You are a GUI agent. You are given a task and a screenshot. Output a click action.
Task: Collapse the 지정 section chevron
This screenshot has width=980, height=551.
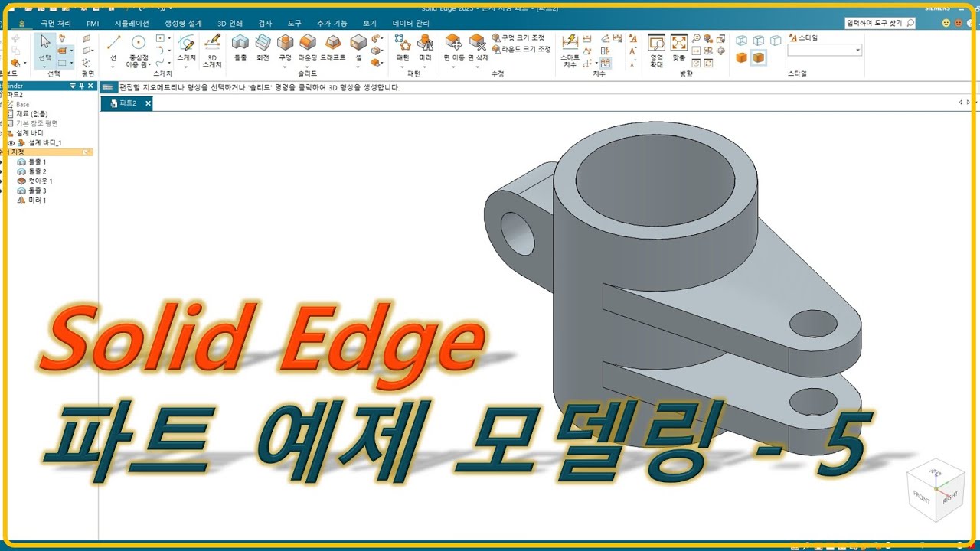(x=87, y=152)
